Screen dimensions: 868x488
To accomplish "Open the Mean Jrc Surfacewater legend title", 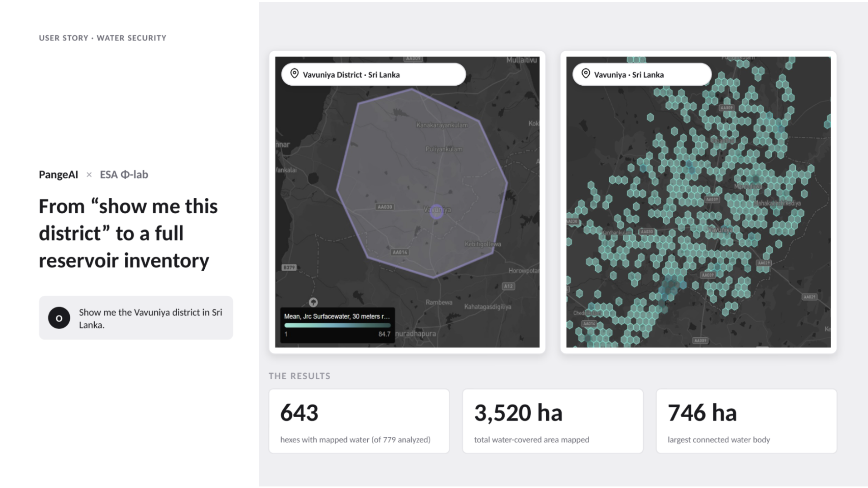I will 337,316.
